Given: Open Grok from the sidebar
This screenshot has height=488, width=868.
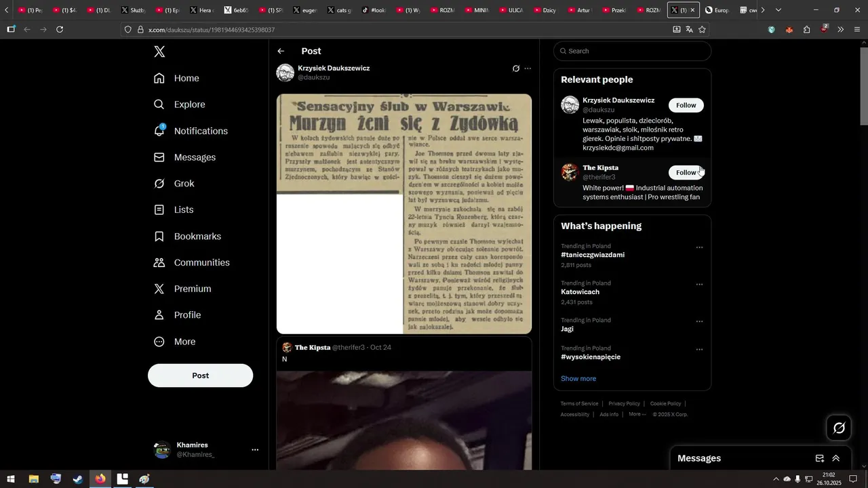Looking at the screenshot, I should [x=174, y=184].
